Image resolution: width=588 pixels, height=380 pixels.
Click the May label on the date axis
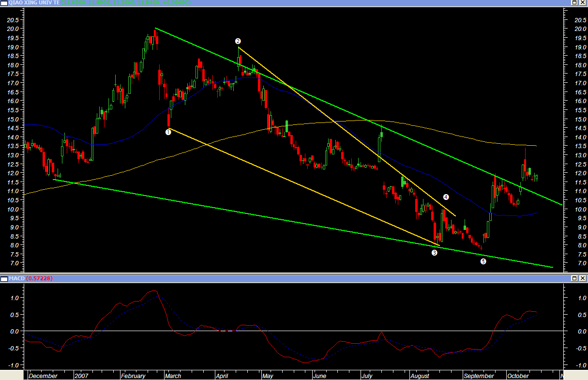268,376
